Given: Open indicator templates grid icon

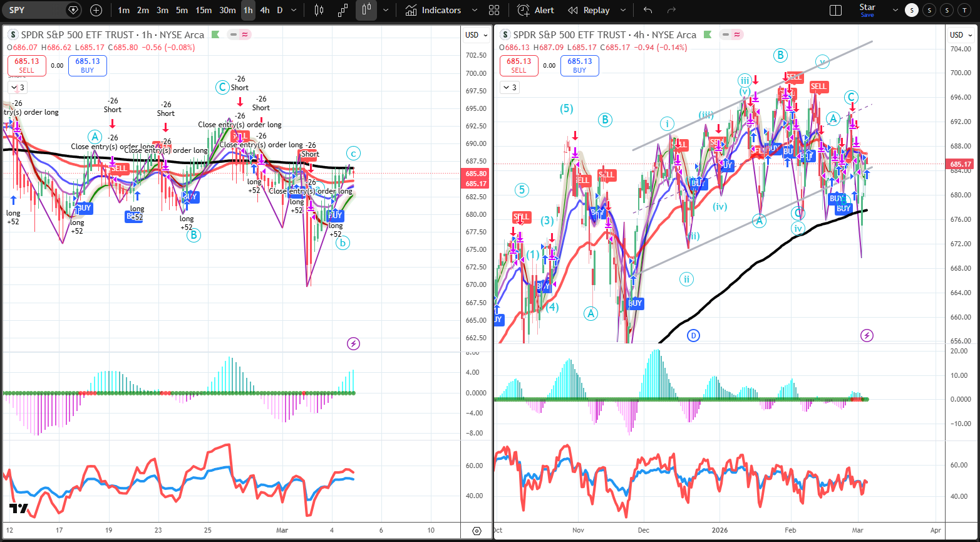Looking at the screenshot, I should coord(494,10).
